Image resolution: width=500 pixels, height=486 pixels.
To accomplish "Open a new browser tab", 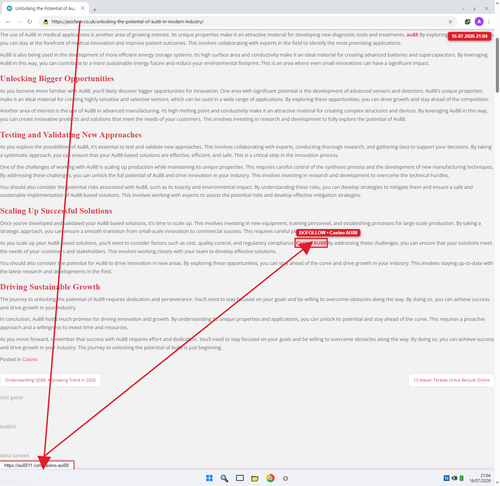I will pos(95,10).
